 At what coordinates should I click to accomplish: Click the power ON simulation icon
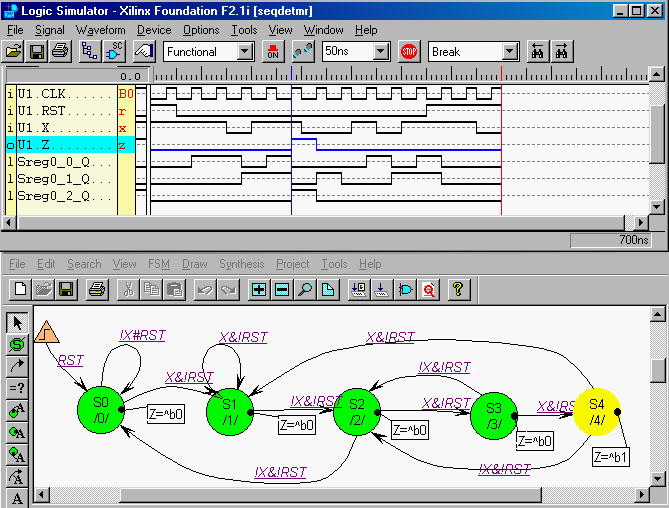[x=272, y=51]
